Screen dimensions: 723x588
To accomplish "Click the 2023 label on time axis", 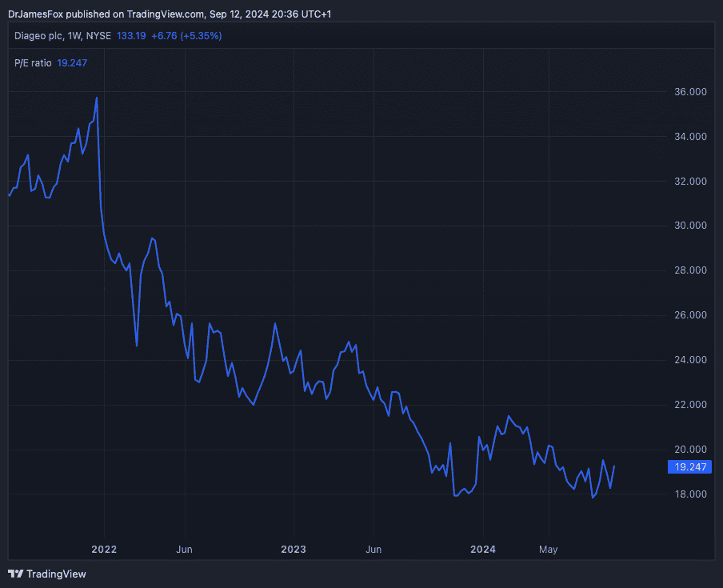I will pyautogui.click(x=294, y=550).
